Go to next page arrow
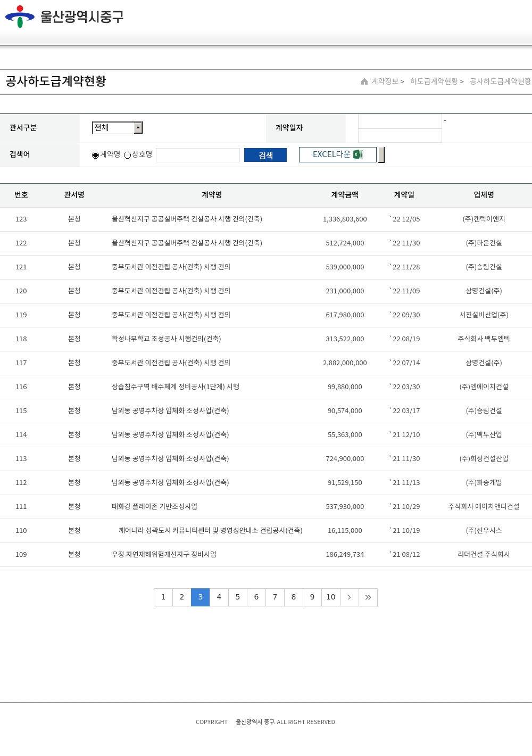 pyautogui.click(x=350, y=597)
